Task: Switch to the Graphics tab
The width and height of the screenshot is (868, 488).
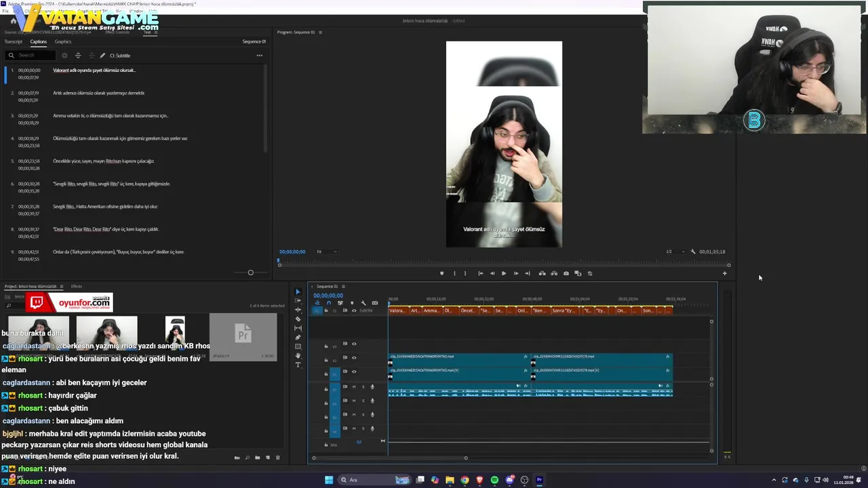Action: pyautogui.click(x=63, y=42)
